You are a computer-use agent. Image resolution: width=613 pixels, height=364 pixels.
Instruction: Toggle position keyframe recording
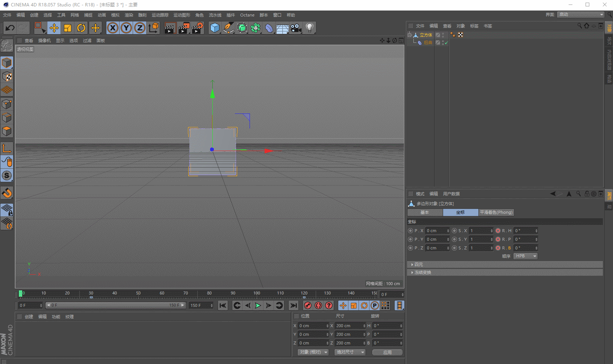click(x=343, y=305)
